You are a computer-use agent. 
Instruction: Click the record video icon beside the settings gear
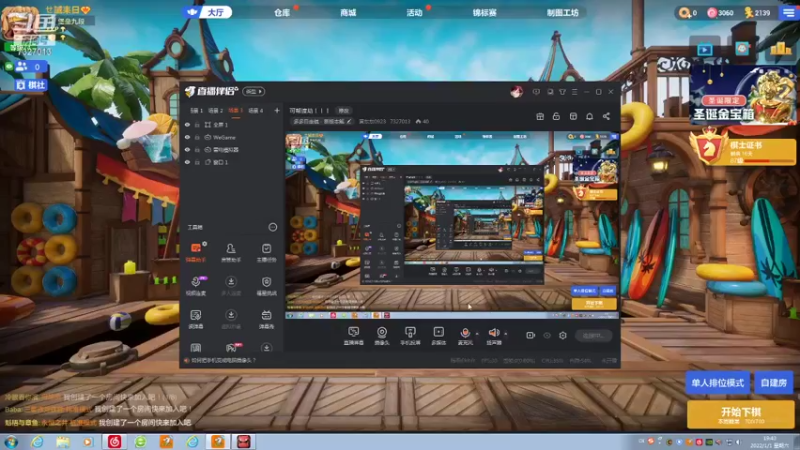point(531,335)
